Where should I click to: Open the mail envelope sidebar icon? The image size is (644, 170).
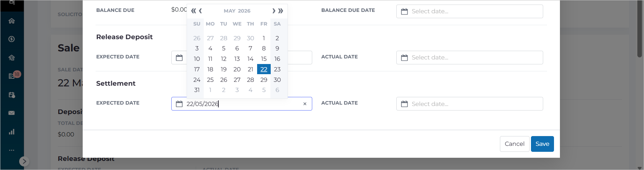click(12, 113)
